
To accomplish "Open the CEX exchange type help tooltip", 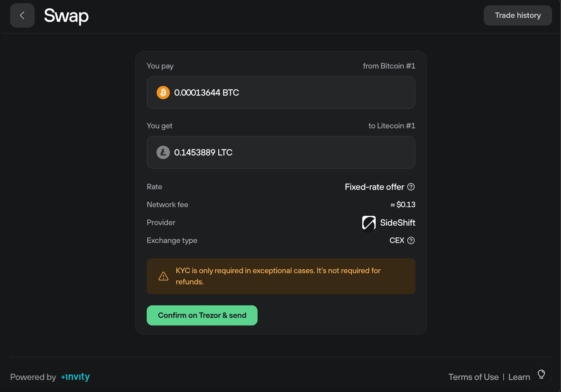I will pyautogui.click(x=411, y=240).
